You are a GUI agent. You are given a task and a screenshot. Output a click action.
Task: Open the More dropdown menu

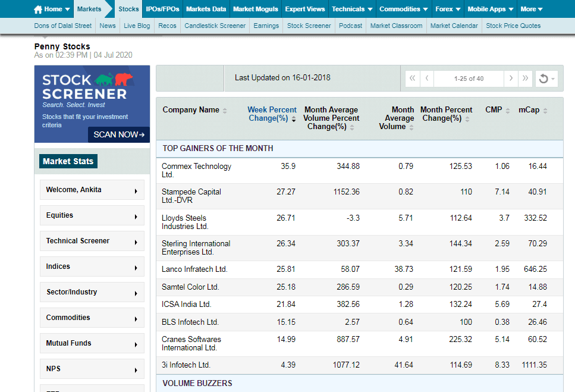[x=532, y=9]
